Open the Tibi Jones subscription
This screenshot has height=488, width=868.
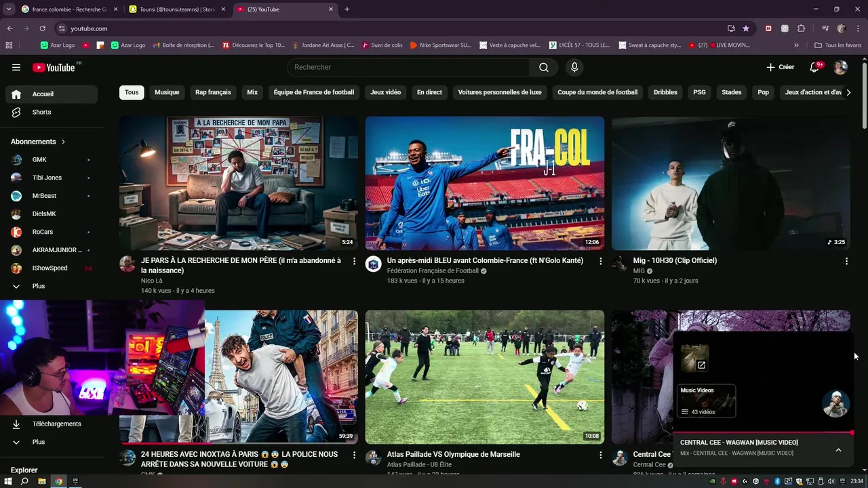(x=52, y=178)
